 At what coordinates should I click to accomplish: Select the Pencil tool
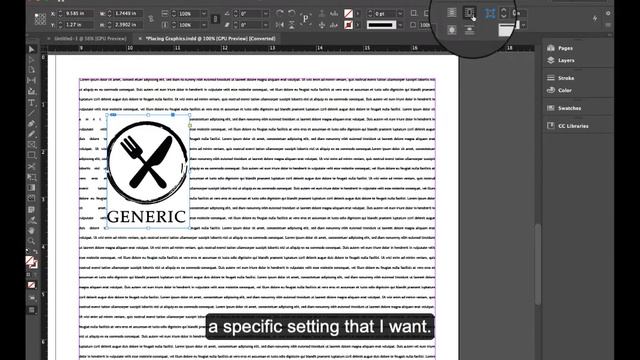pos(31,134)
